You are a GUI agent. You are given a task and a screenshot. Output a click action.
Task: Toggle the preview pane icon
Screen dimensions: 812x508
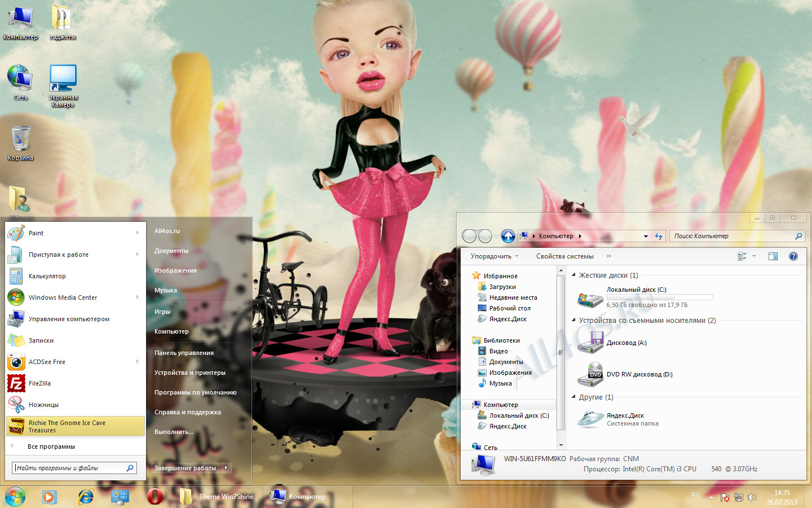click(x=773, y=256)
